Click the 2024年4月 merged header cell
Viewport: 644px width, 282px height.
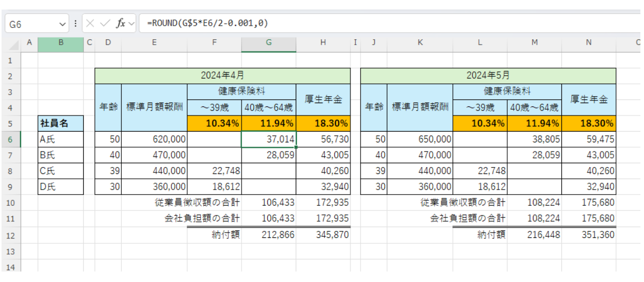pos(222,76)
